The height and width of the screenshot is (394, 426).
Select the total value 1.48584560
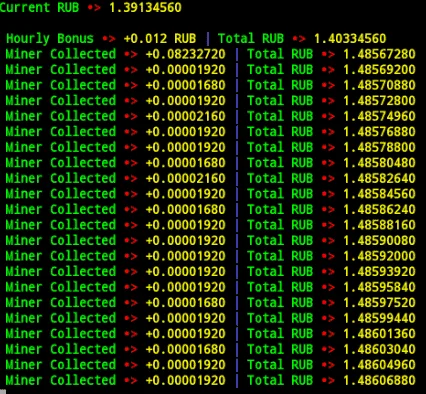(379, 194)
